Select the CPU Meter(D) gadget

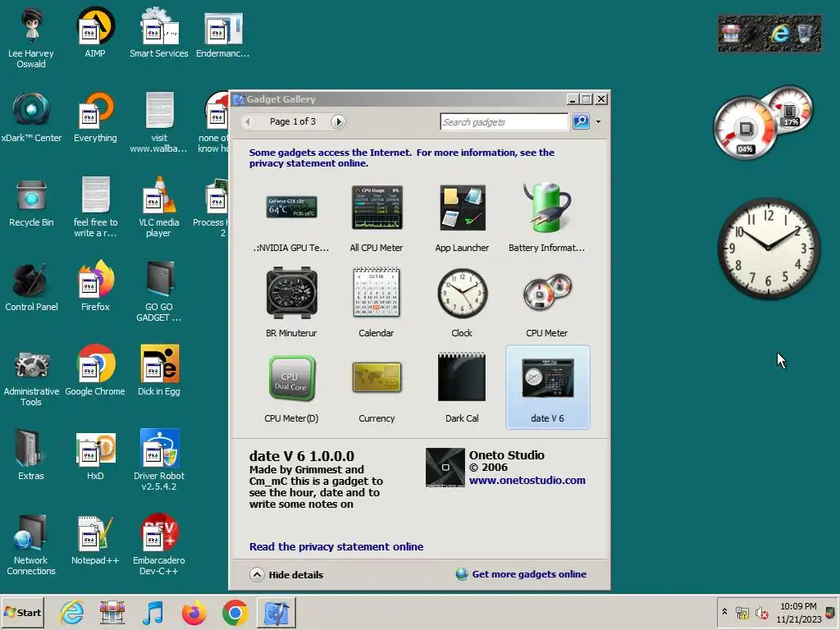click(x=291, y=388)
